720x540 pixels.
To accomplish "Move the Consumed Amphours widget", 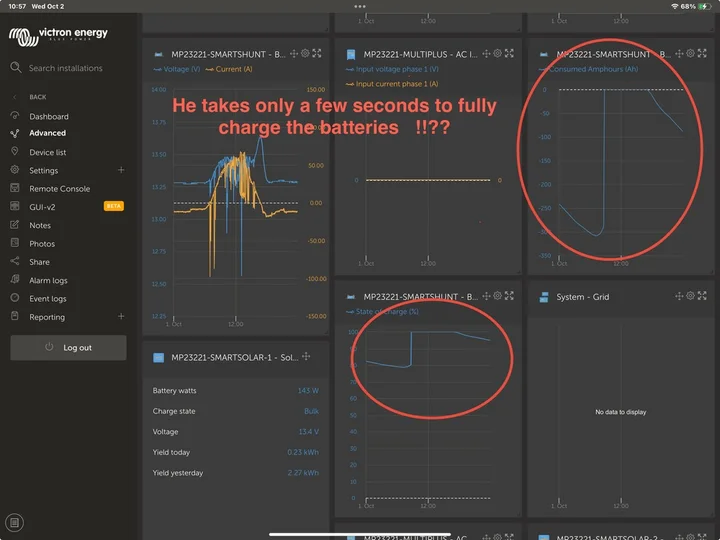I will coord(679,54).
